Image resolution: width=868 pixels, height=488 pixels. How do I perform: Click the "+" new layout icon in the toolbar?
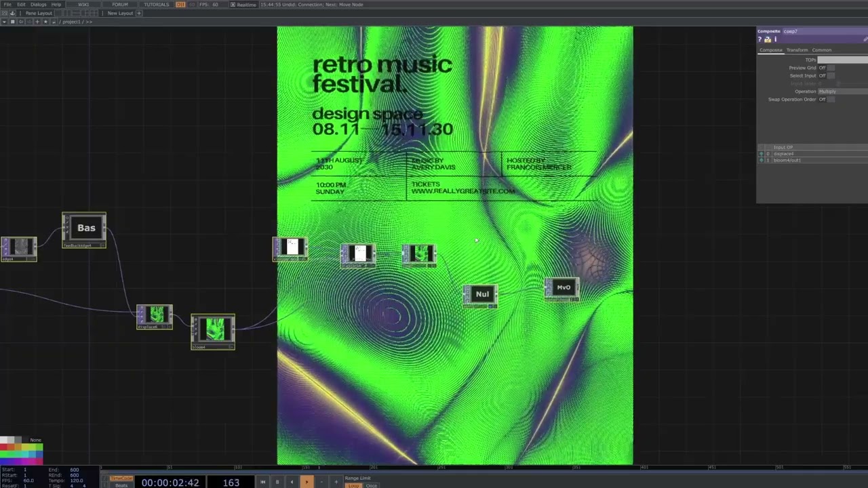[x=139, y=13]
